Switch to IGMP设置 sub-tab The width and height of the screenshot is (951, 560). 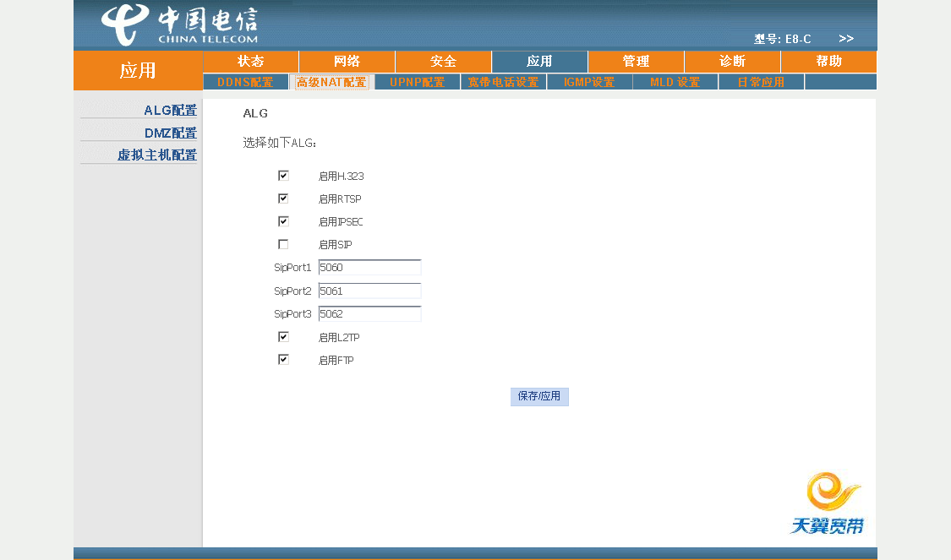click(589, 82)
